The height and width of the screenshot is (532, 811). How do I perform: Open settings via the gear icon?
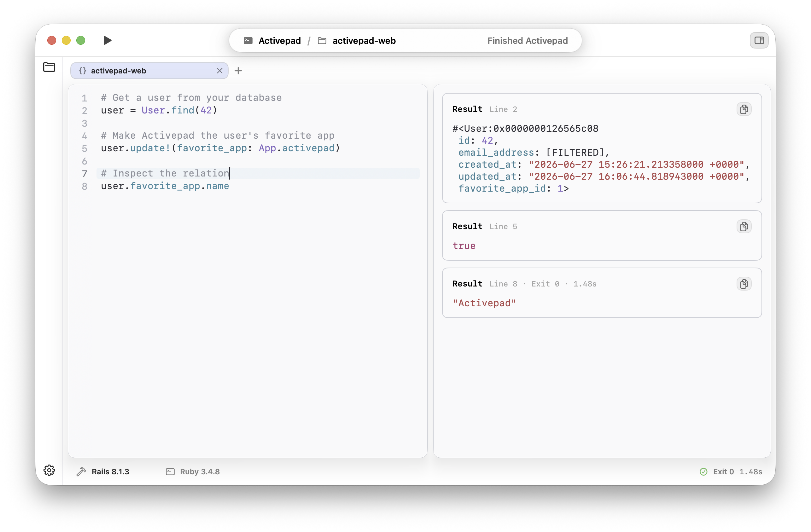point(49,470)
